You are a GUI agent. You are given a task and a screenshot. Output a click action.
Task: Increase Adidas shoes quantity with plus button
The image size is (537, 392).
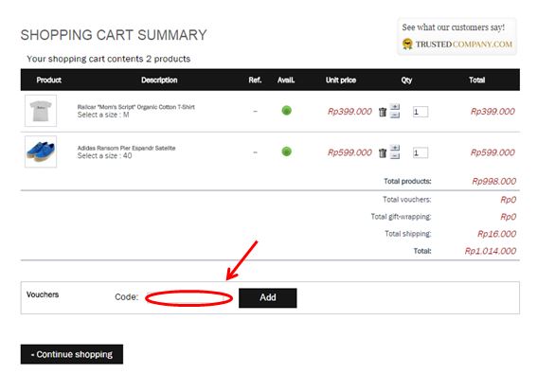(x=395, y=149)
